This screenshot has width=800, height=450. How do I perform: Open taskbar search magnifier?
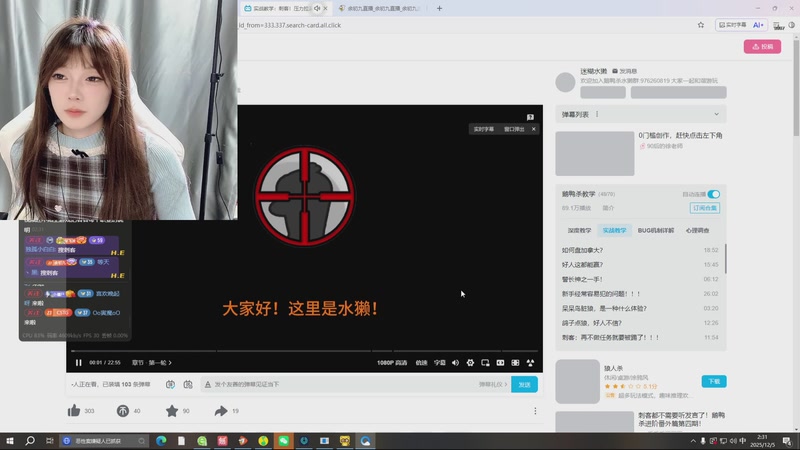pos(30,441)
